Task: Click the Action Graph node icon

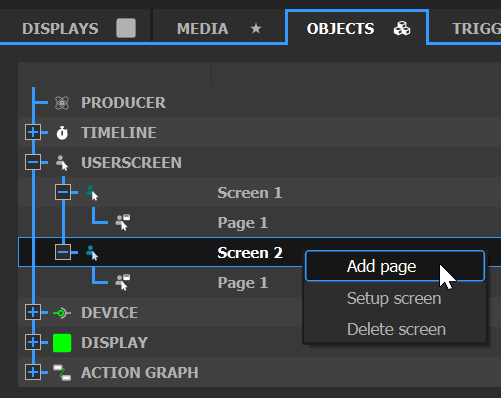Action: point(62,373)
